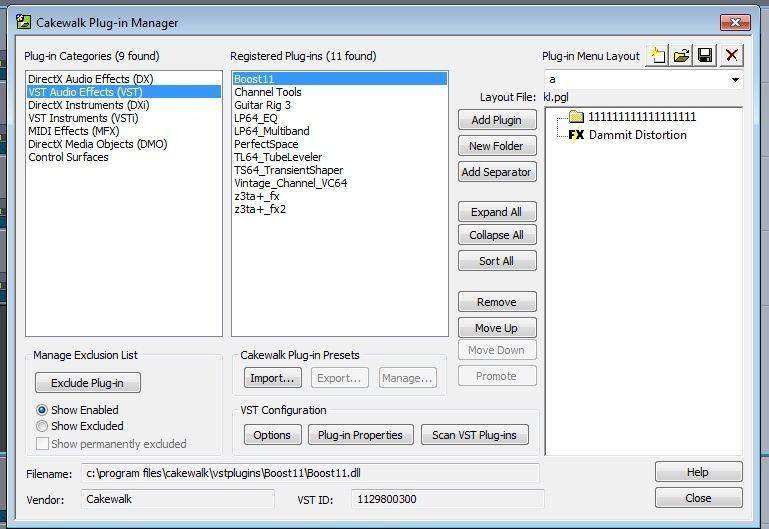Screen dimensions: 769x529
Task: Select VST Audio Effects (VST) category
Action: 124,92
